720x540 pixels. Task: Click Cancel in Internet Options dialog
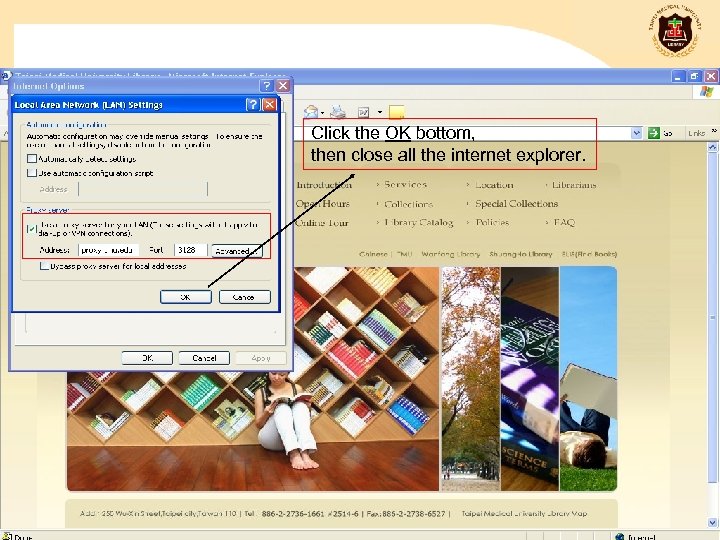[x=204, y=358]
